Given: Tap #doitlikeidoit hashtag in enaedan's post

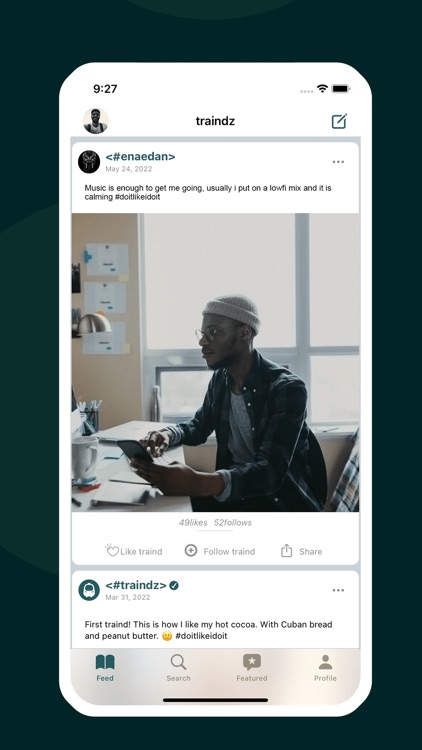Looking at the screenshot, I should pos(137,197).
